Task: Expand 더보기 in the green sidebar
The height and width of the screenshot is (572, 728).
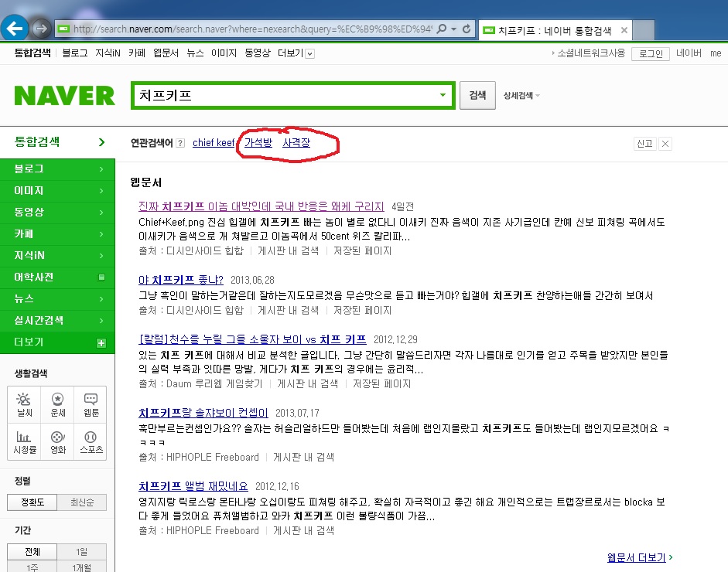Action: click(101, 342)
